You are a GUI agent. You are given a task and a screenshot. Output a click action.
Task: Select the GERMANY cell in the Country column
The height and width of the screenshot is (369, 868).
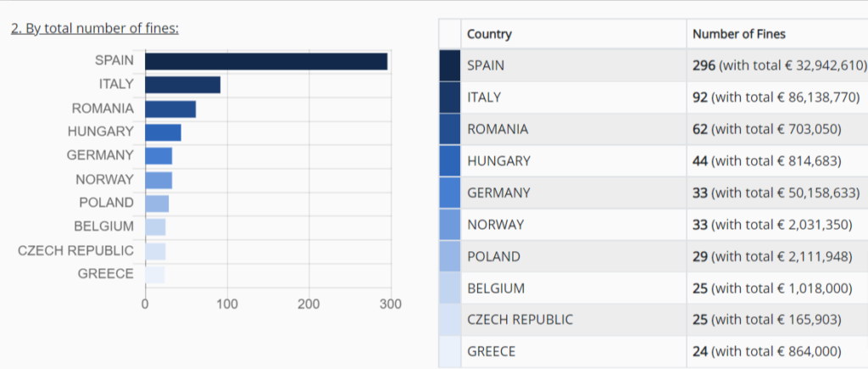574,193
